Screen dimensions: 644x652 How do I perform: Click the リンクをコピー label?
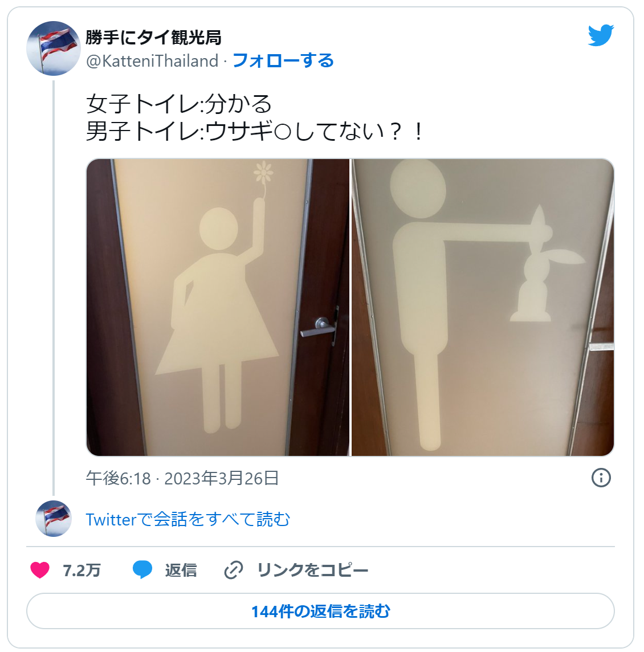coord(313,570)
